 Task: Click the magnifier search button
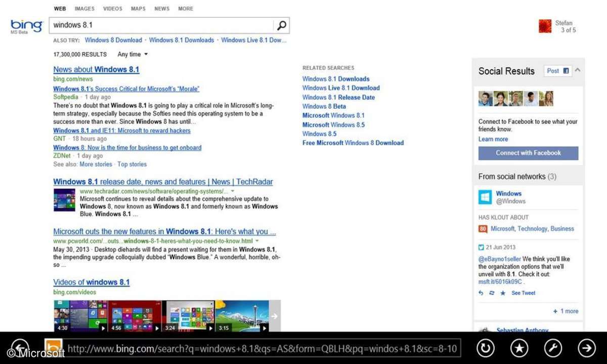[x=281, y=25]
